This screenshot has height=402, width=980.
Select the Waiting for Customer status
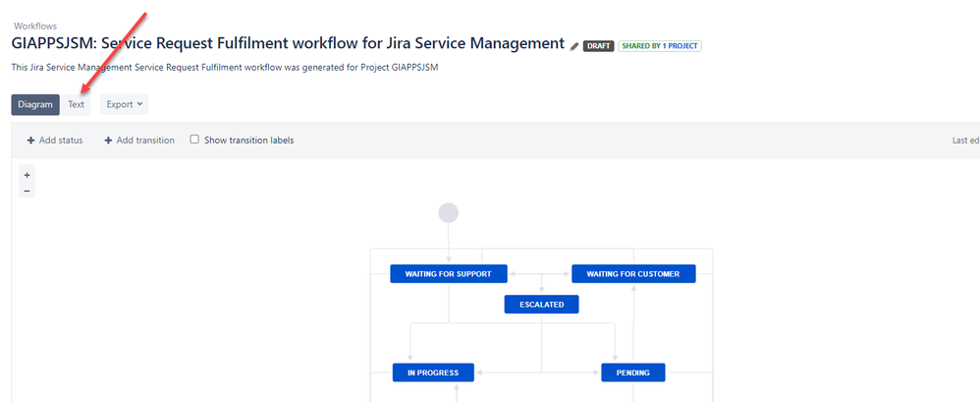633,274
